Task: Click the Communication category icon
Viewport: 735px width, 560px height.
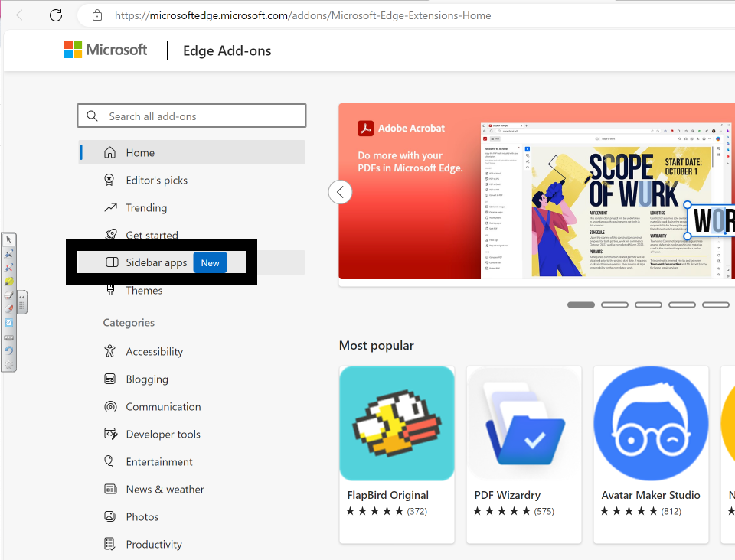Action: (110, 406)
